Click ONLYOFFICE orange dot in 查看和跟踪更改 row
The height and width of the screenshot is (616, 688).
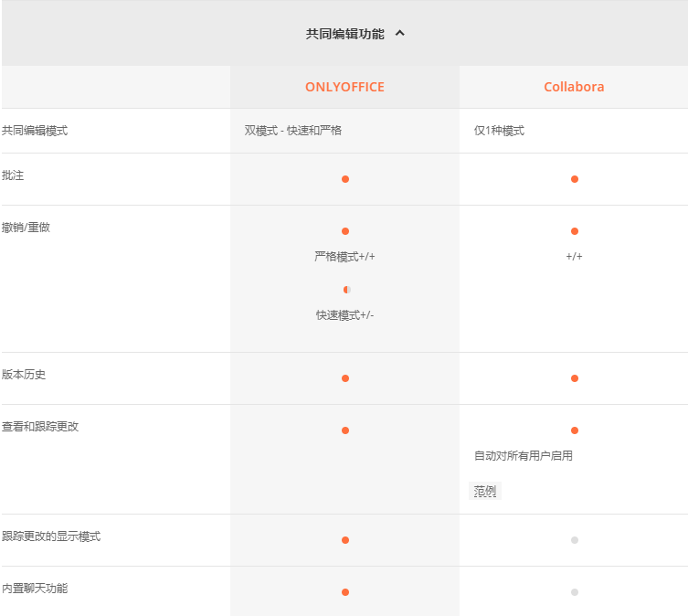(345, 430)
